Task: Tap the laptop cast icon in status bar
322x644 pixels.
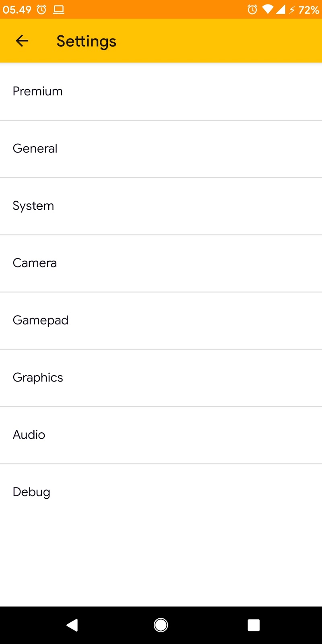Action: 59,9
